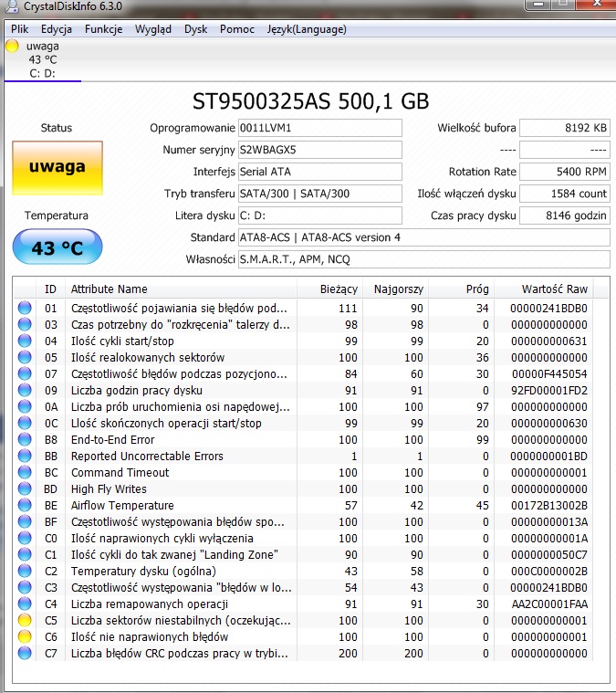Click the Tryb transferu SATA/300 field

coord(320,194)
